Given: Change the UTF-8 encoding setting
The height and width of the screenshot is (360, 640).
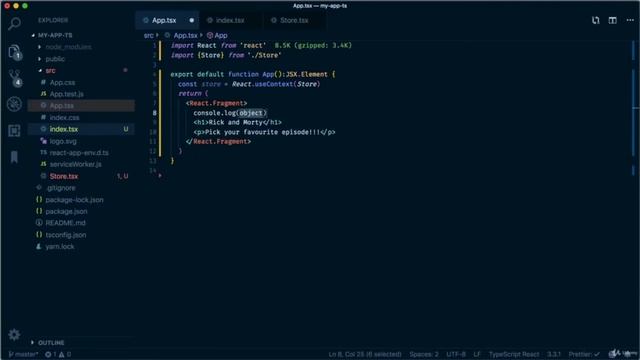Looking at the screenshot, I should [x=456, y=354].
